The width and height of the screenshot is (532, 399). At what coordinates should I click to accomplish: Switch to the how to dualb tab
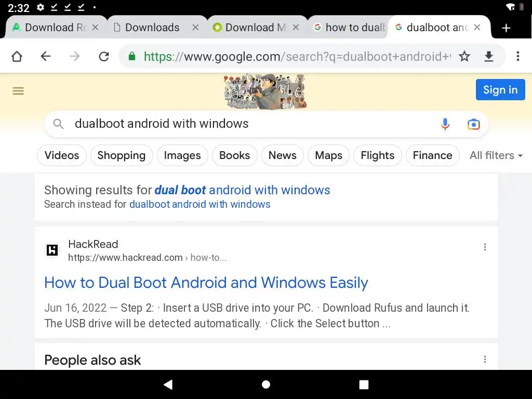350,27
